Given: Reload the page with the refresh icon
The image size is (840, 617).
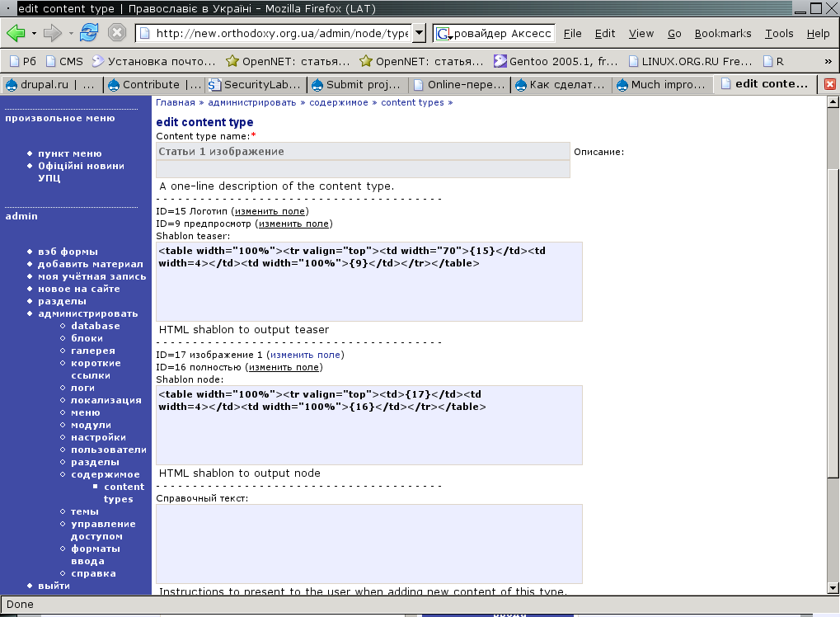Looking at the screenshot, I should pyautogui.click(x=89, y=33).
